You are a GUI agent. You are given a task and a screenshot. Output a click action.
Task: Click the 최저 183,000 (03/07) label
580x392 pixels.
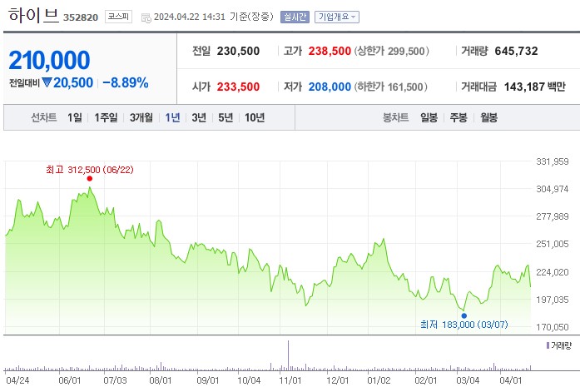click(x=464, y=325)
